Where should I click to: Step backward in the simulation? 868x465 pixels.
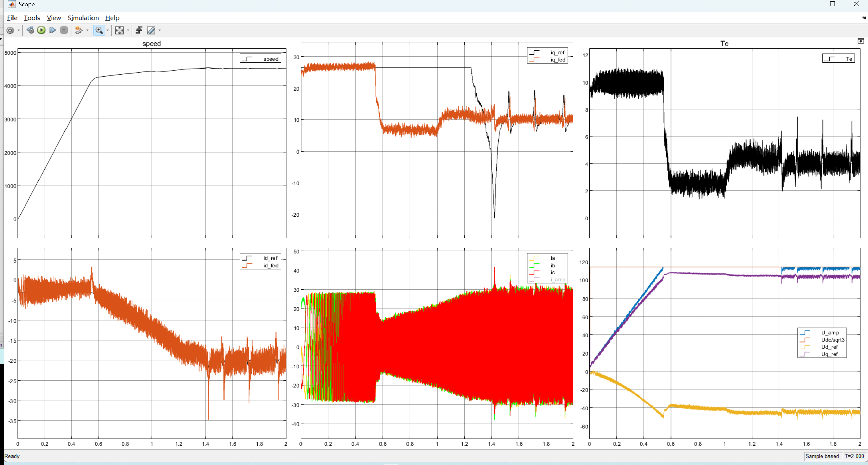click(x=30, y=30)
